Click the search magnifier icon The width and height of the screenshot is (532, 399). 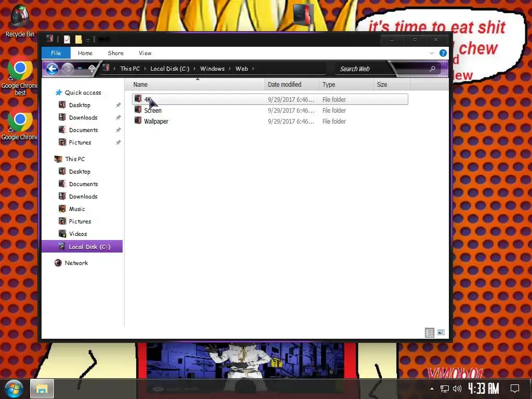pyautogui.click(x=432, y=69)
